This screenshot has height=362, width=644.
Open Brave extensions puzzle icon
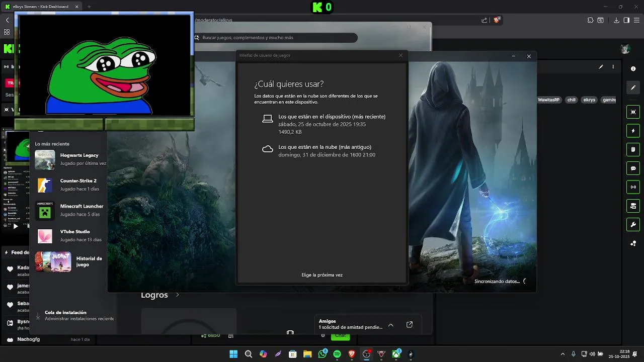(x=590, y=20)
